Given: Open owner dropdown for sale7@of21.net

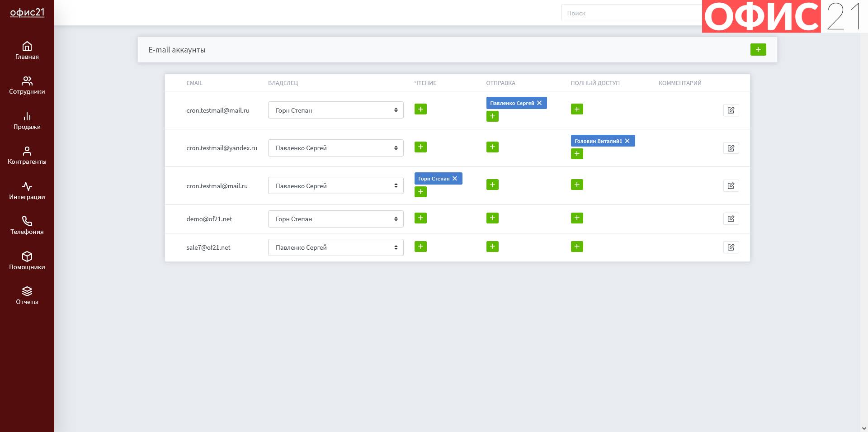Looking at the screenshot, I should coord(336,247).
